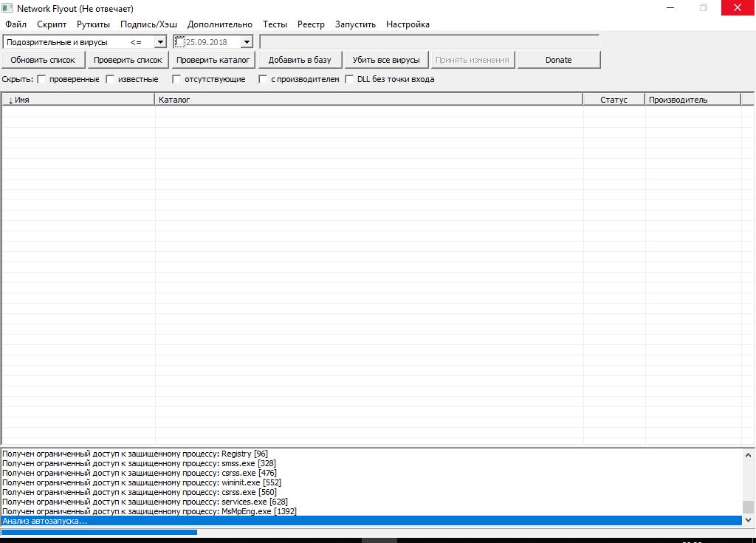Toggle 'DLL без точки входа' checkbox

click(350, 79)
